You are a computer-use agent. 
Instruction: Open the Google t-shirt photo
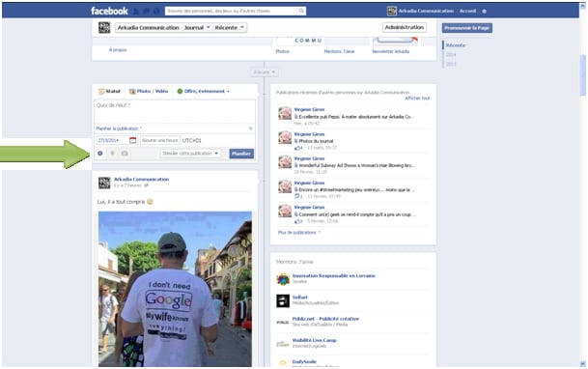click(x=175, y=289)
